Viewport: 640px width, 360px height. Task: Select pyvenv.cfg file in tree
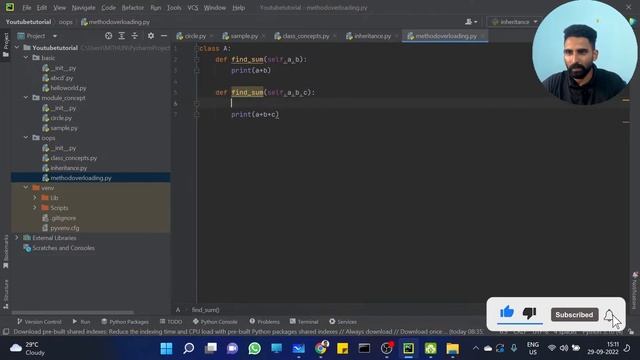click(x=60, y=228)
